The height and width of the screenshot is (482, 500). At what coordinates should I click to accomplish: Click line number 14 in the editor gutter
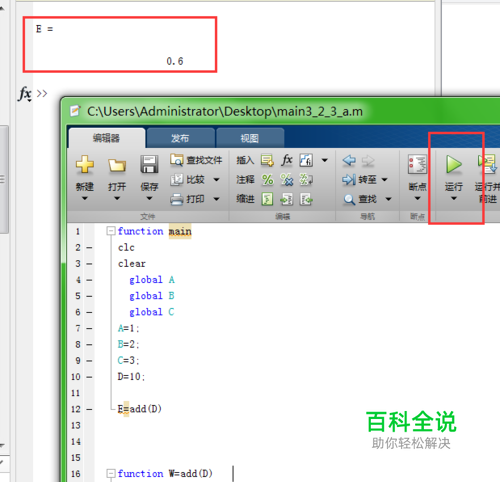click(x=76, y=442)
